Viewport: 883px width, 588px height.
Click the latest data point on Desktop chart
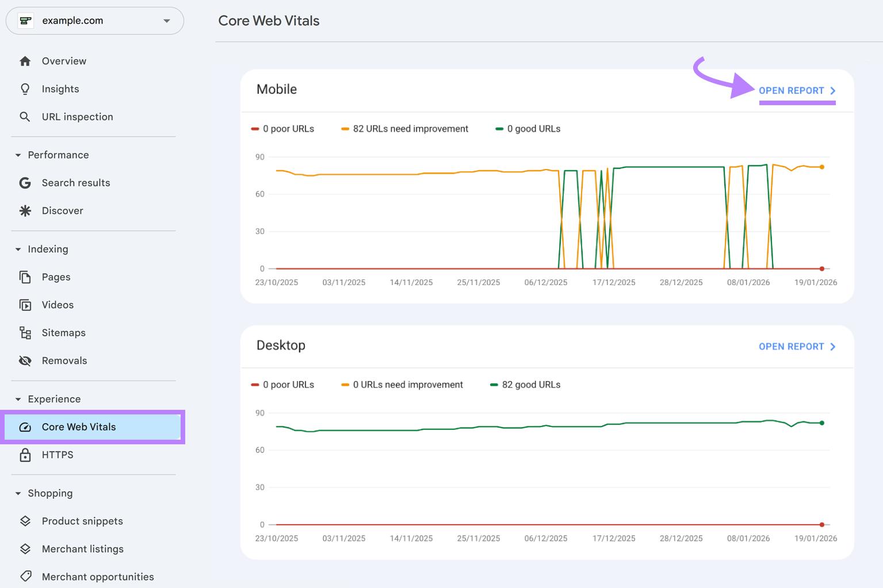click(x=821, y=422)
